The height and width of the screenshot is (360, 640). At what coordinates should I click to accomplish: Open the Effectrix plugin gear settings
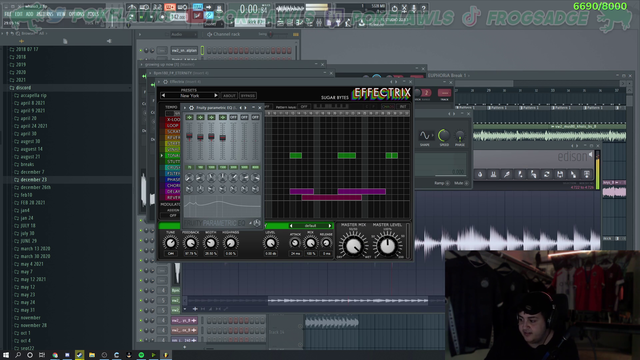click(165, 82)
